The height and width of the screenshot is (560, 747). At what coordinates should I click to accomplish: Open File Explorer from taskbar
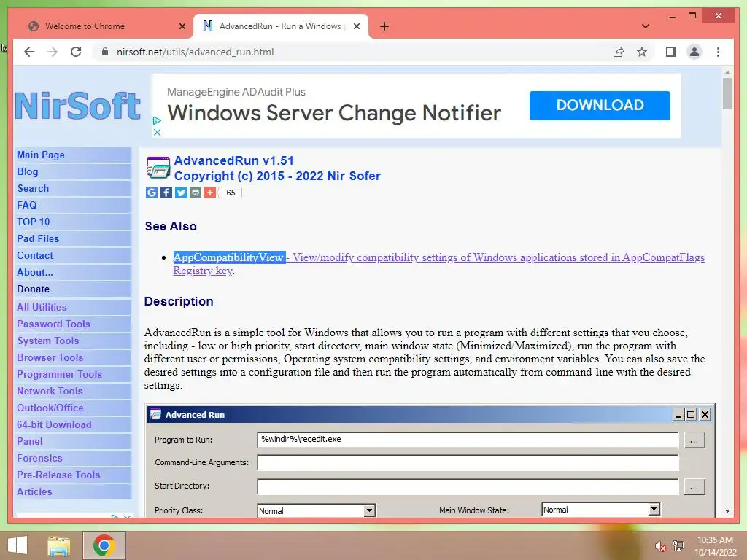point(59,545)
